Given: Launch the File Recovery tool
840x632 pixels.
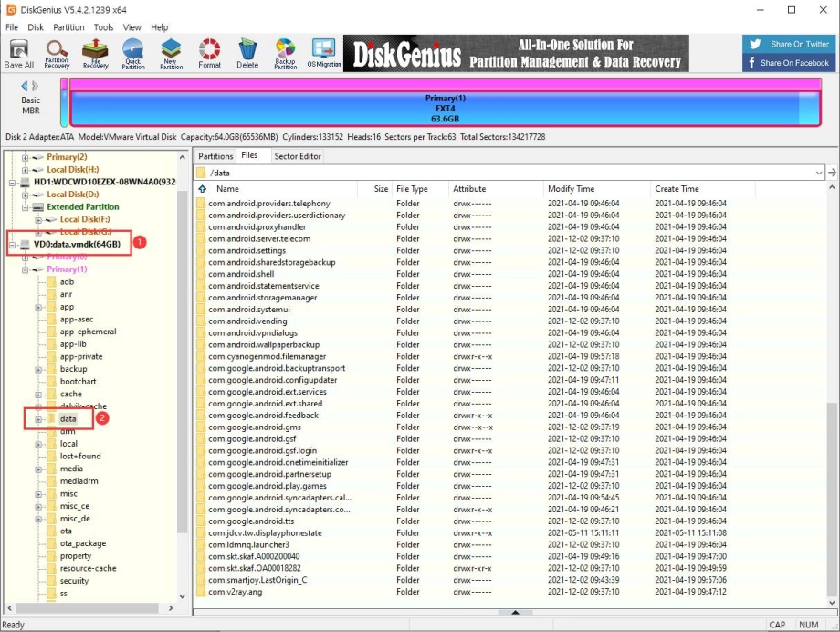Looking at the screenshot, I should click(95, 54).
